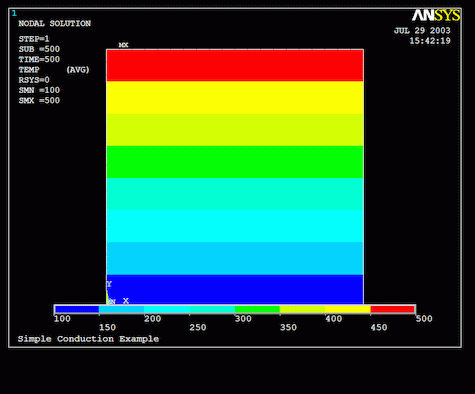Select the cyan legend swatch near 200
The image size is (475, 394).
[167, 309]
